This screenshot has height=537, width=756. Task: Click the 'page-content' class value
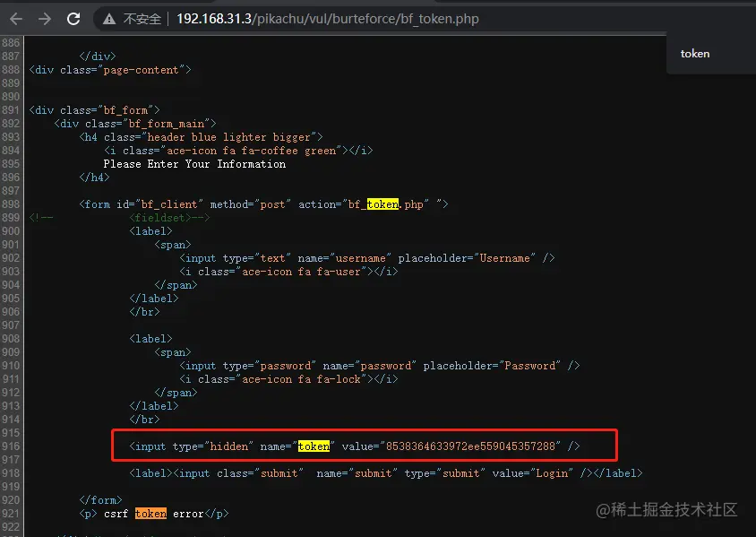tap(141, 70)
